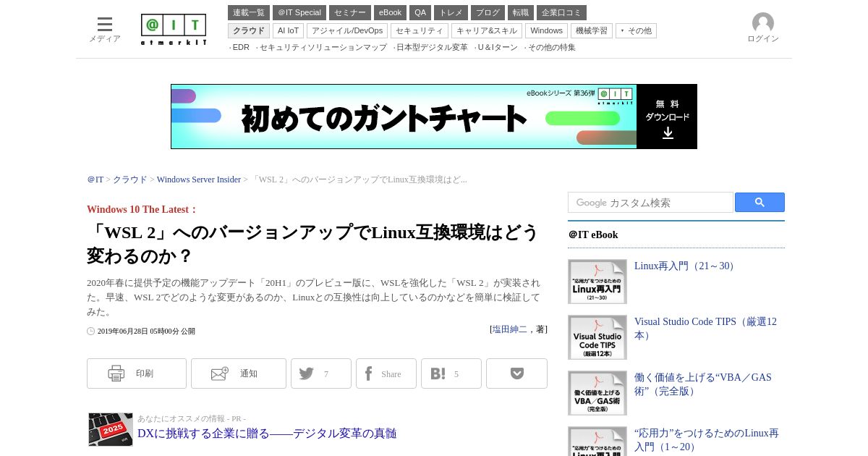868x456 pixels.
Task: Click the DX article 2025 thumbnail
Action: point(111,429)
